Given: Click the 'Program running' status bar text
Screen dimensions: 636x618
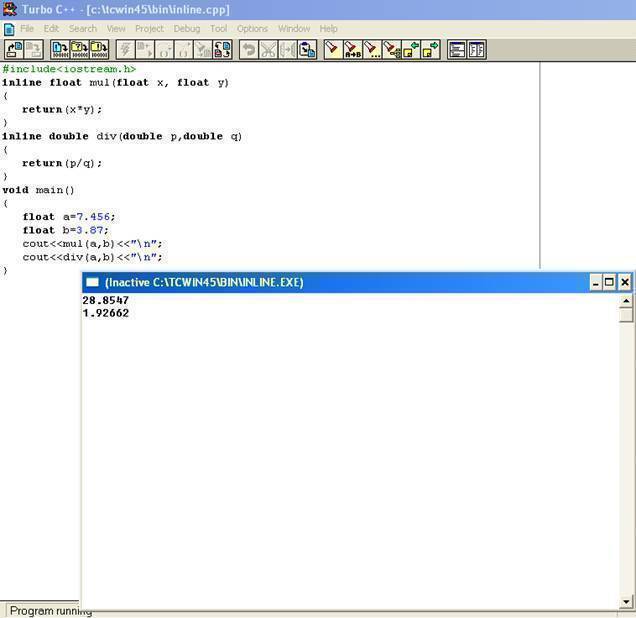Looking at the screenshot, I should (51, 611).
